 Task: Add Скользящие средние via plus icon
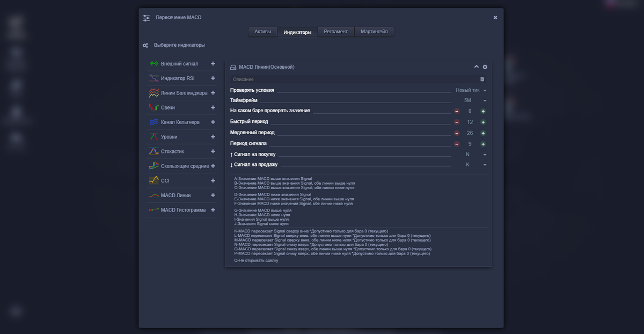(213, 166)
